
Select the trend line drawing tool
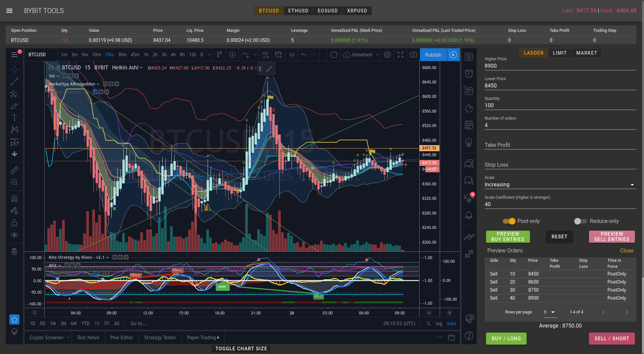pyautogui.click(x=14, y=81)
